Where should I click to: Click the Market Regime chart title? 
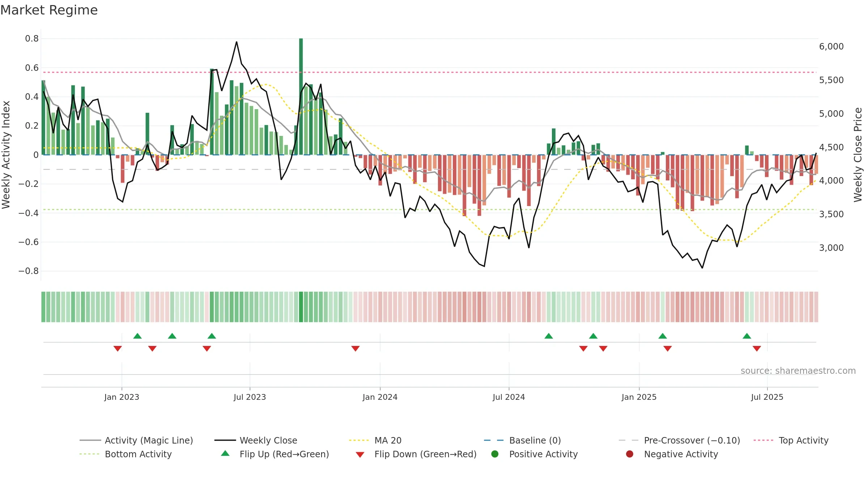(x=49, y=10)
